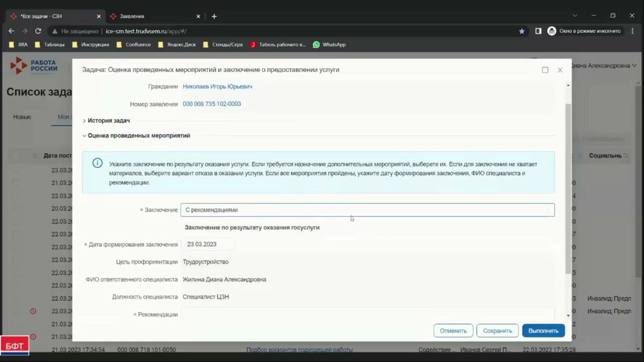Maximize the task dialog with the square icon

coord(545,70)
